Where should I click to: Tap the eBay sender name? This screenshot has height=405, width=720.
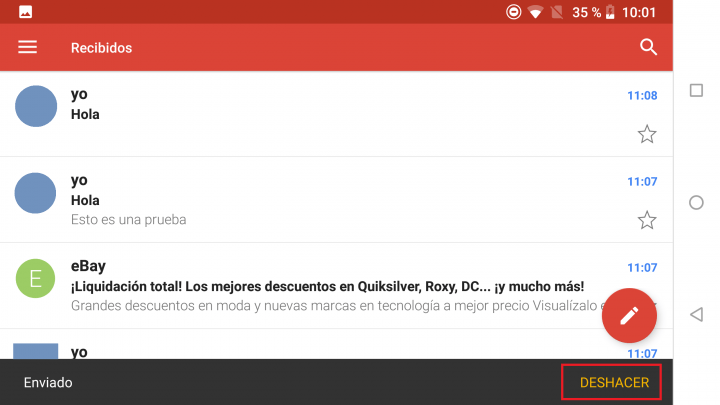(x=88, y=266)
